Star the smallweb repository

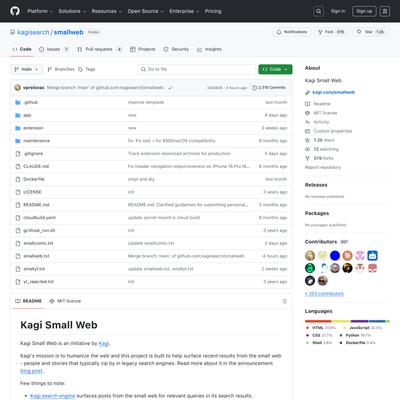(370, 32)
